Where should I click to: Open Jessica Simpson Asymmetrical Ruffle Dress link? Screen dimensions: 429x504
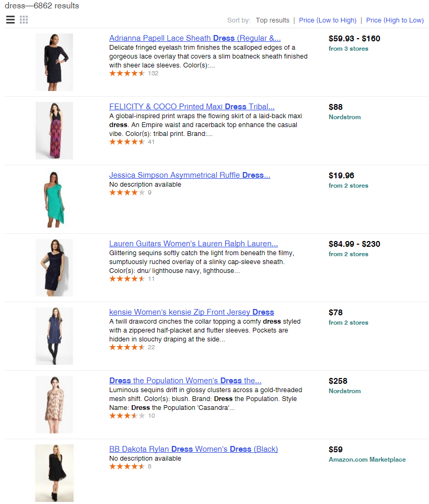coord(189,175)
